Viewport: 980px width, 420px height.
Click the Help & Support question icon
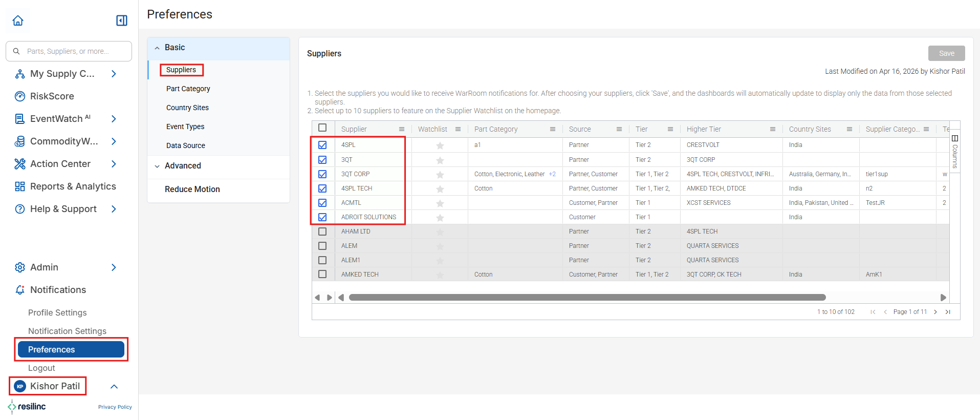tap(20, 209)
